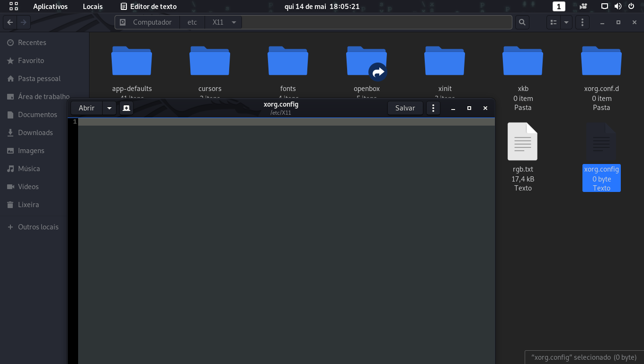Click the Salvar button
The width and height of the screenshot is (644, 364).
click(405, 108)
